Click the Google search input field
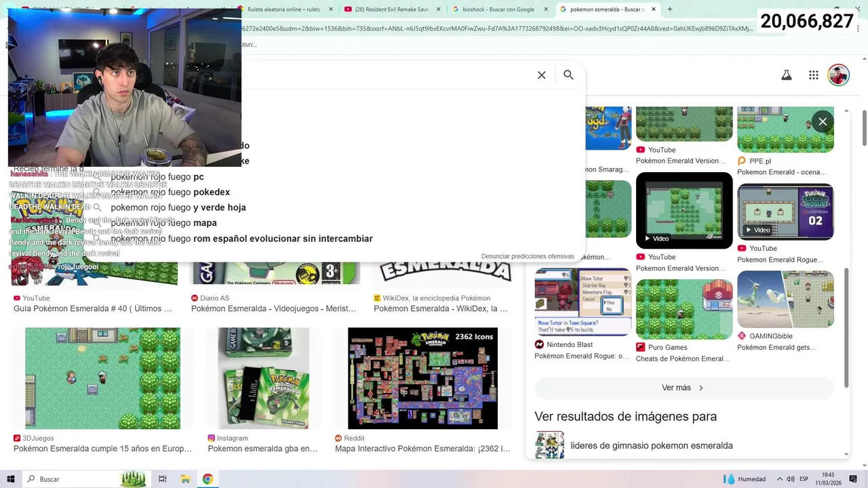This screenshot has width=868, height=488. [387, 75]
